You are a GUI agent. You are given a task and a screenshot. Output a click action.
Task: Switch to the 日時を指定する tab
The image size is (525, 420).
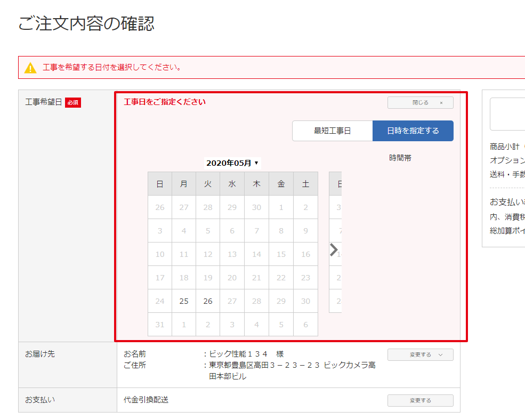[413, 131]
